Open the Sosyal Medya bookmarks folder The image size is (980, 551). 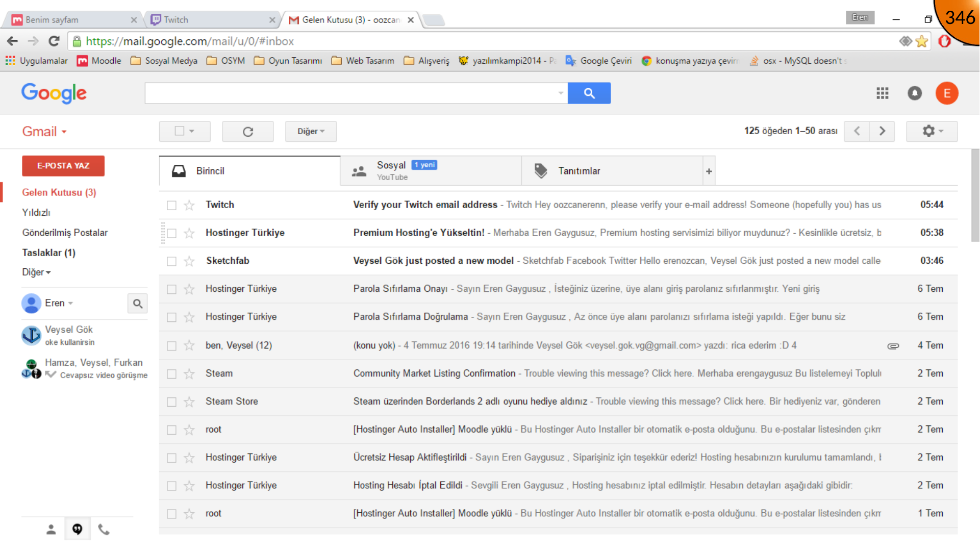click(164, 61)
